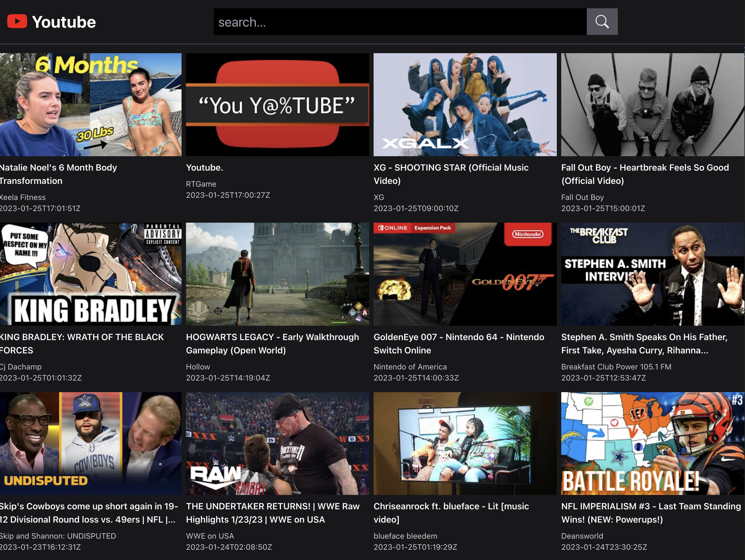Open the "You Y@%TUBE" thumbnail
Image resolution: width=745 pixels, height=560 pixels.
(x=277, y=105)
